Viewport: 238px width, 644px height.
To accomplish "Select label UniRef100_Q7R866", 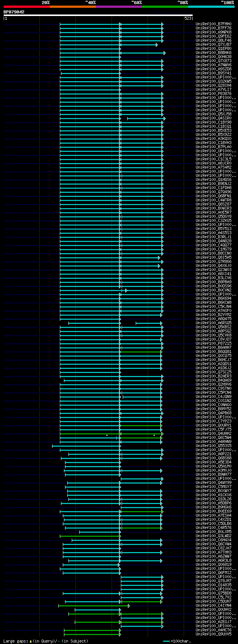I will (x=213, y=262).
